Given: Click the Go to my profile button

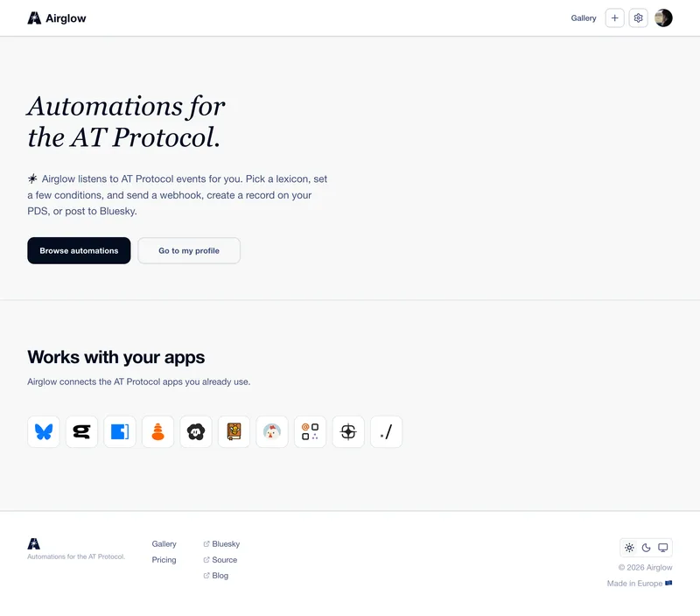Looking at the screenshot, I should [x=189, y=250].
